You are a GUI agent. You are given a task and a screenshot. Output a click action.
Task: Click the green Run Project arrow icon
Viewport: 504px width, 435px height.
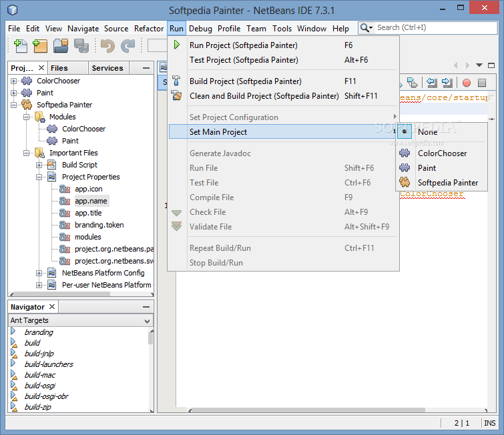click(x=176, y=45)
